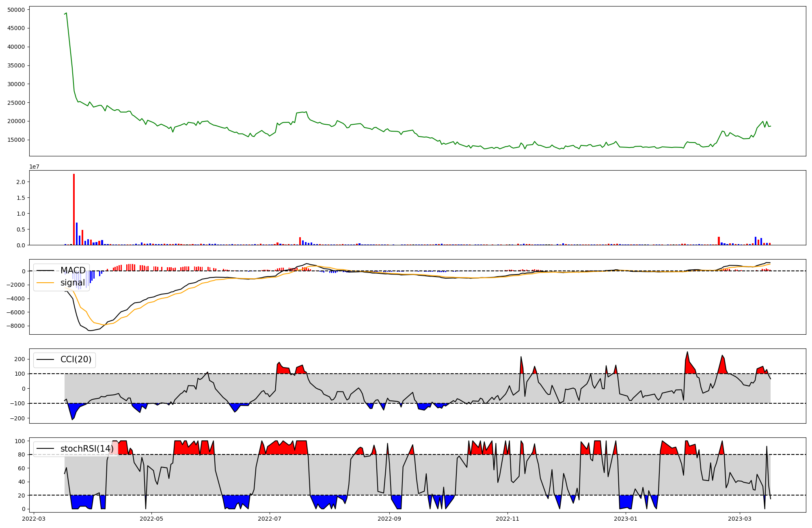Click the tallest red volume bar
Screen dimensions: 812x528
74,209
